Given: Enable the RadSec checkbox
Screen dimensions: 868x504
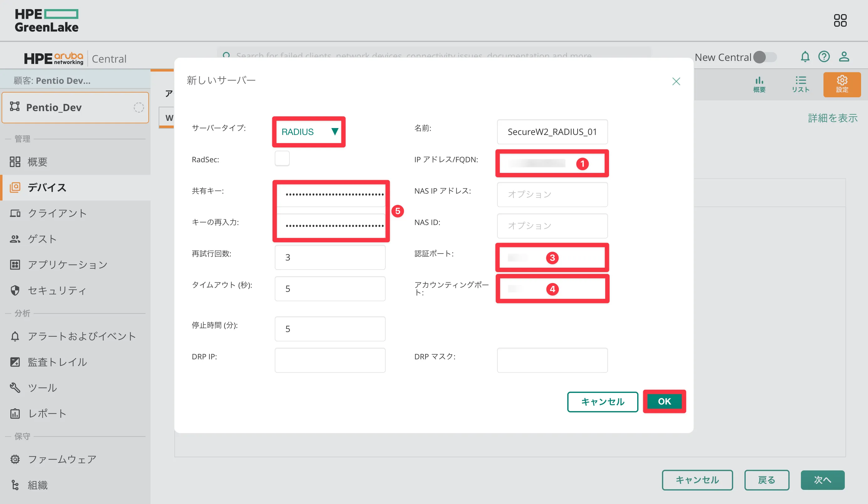Looking at the screenshot, I should 282,158.
